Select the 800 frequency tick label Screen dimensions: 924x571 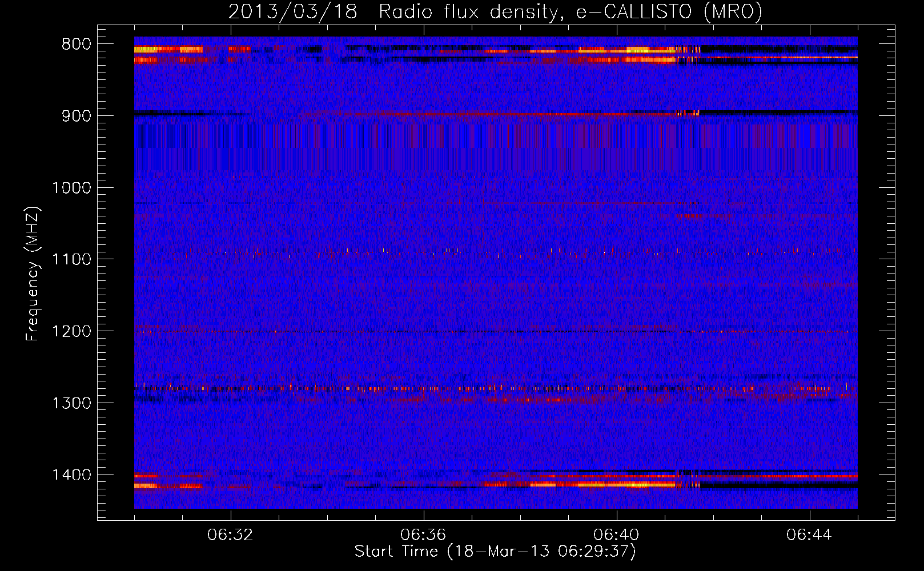pyautogui.click(x=76, y=45)
